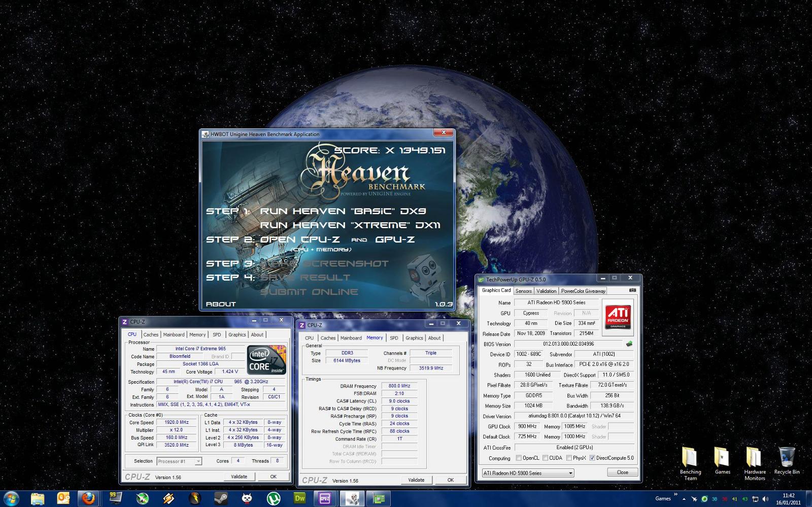Select the Recycle Bin on the desktop
The width and height of the screenshot is (812, 507).
click(787, 460)
